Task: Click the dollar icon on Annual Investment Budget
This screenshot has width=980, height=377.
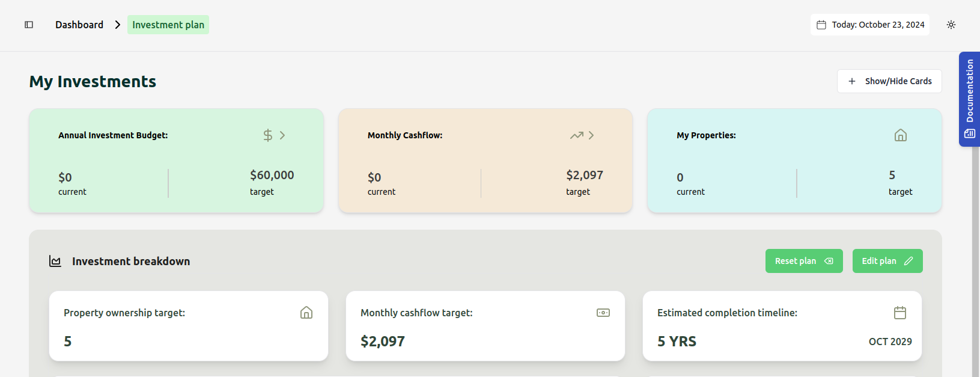Action: coord(268,135)
